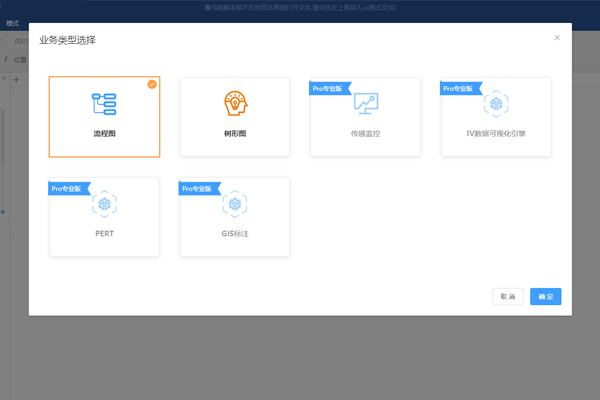Viewport: 600px width, 400px height.
Task: Choose the 传感监控 card label
Action: tap(366, 132)
